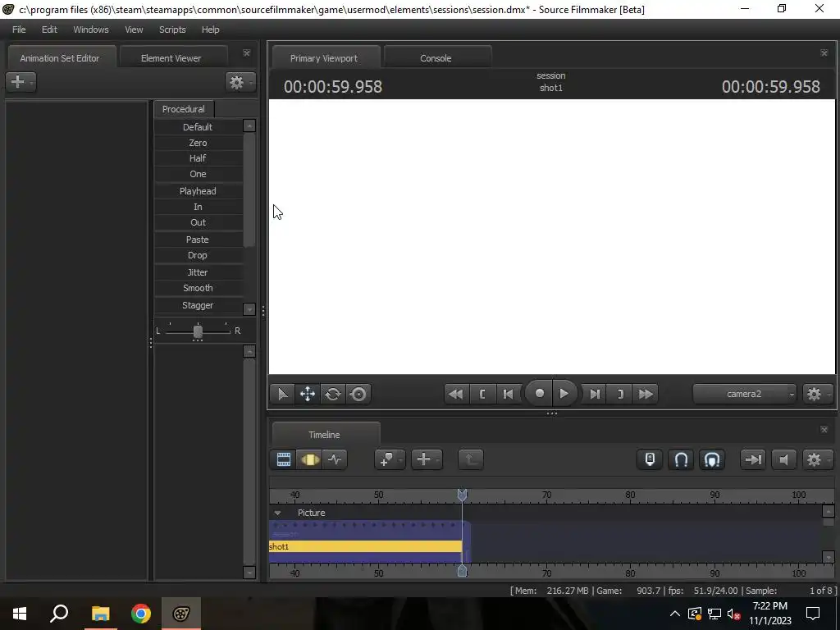The image size is (840, 630).
Task: Switch to the Graph Editor mode
Action: pos(335,459)
